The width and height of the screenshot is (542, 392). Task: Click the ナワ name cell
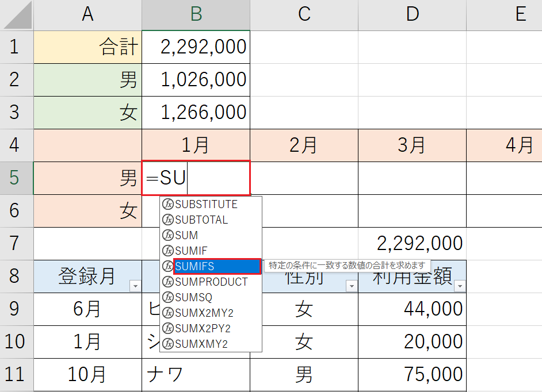[196, 375]
